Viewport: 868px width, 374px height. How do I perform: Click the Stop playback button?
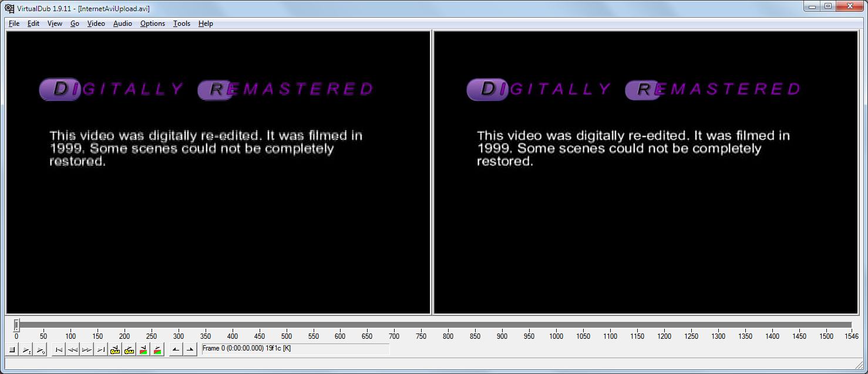click(x=12, y=349)
